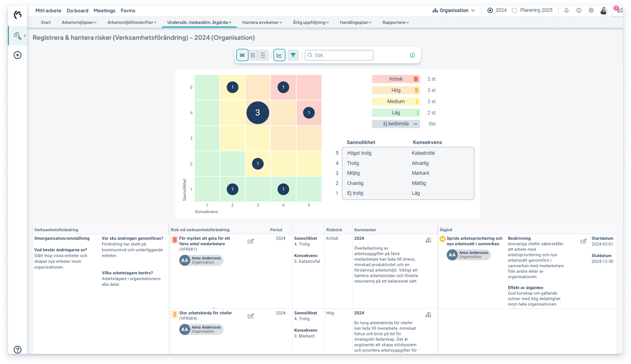Toggle the risk matrix chart view icon
Screen dimensions: 631x364
coord(279,55)
